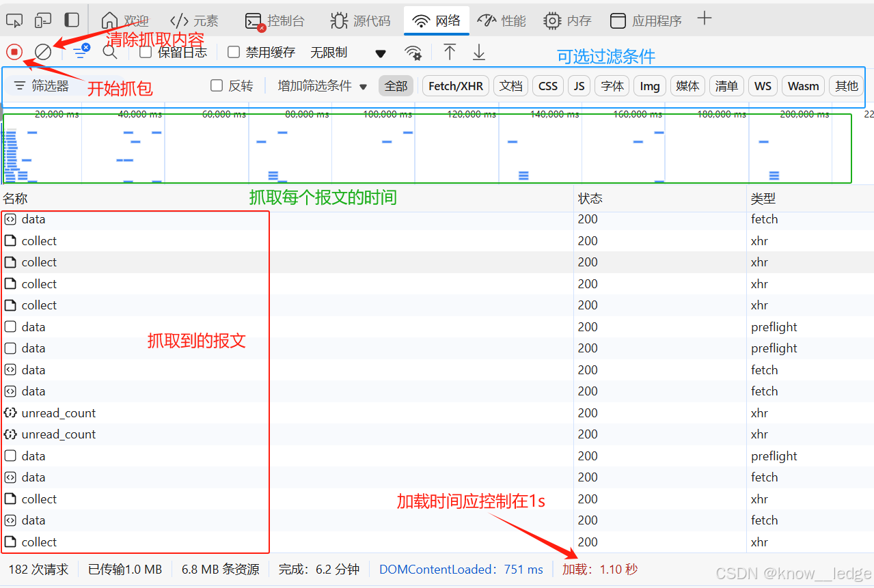This screenshot has height=588, width=874.
Task: Click the 180,000 ms timeline marker
Action: pos(722,114)
